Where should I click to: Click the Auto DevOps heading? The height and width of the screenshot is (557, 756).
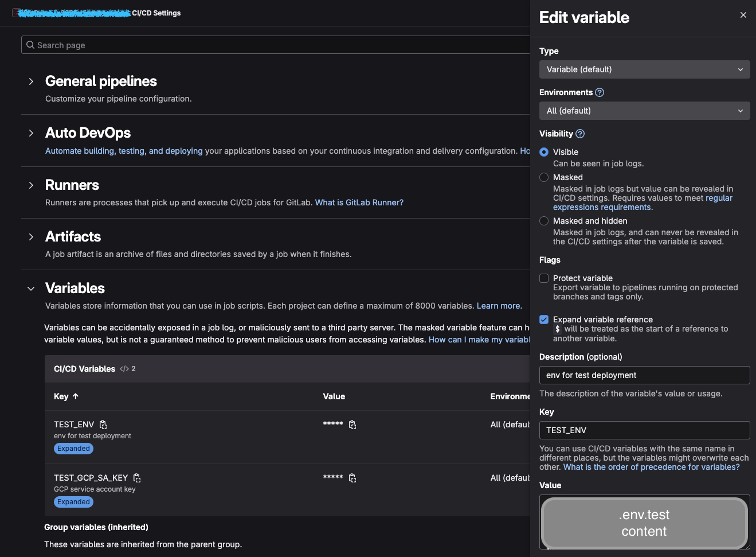click(x=88, y=133)
